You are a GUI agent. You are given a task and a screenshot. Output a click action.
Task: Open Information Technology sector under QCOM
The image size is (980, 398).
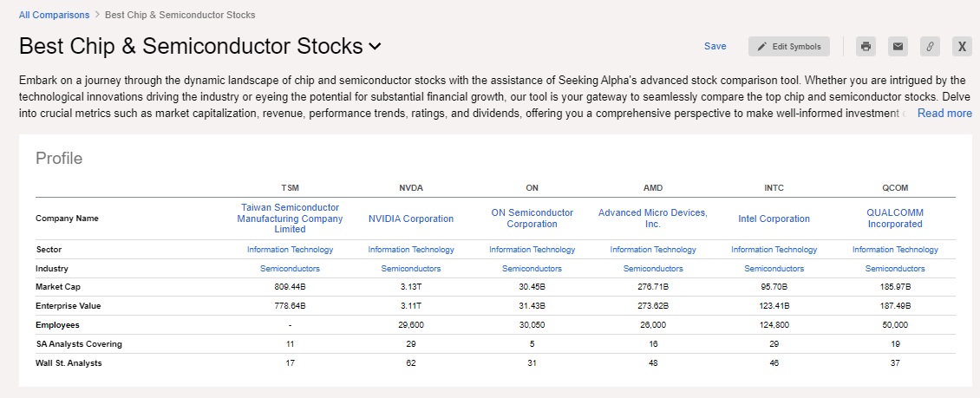pyautogui.click(x=895, y=250)
